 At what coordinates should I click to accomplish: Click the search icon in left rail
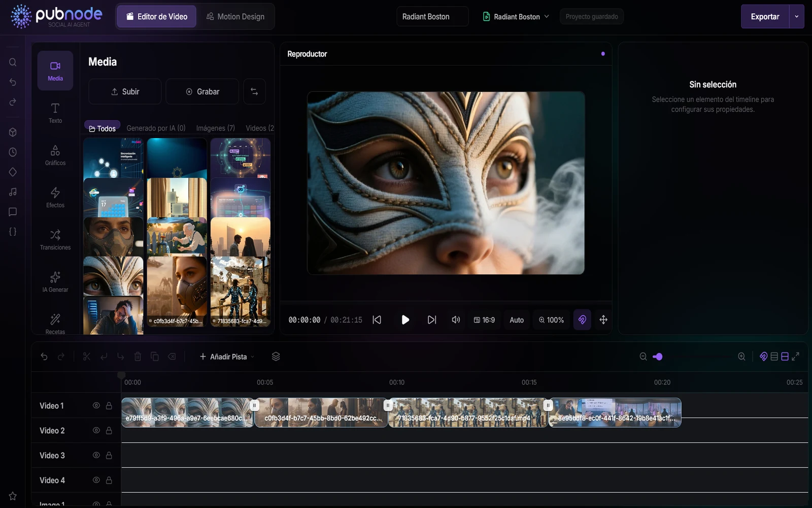point(13,62)
